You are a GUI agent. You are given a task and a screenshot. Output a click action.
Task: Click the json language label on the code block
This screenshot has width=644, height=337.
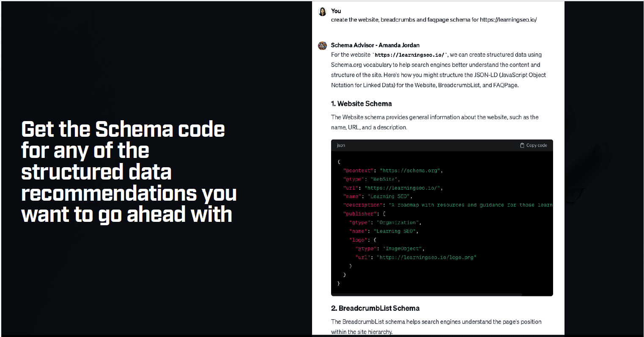point(340,145)
